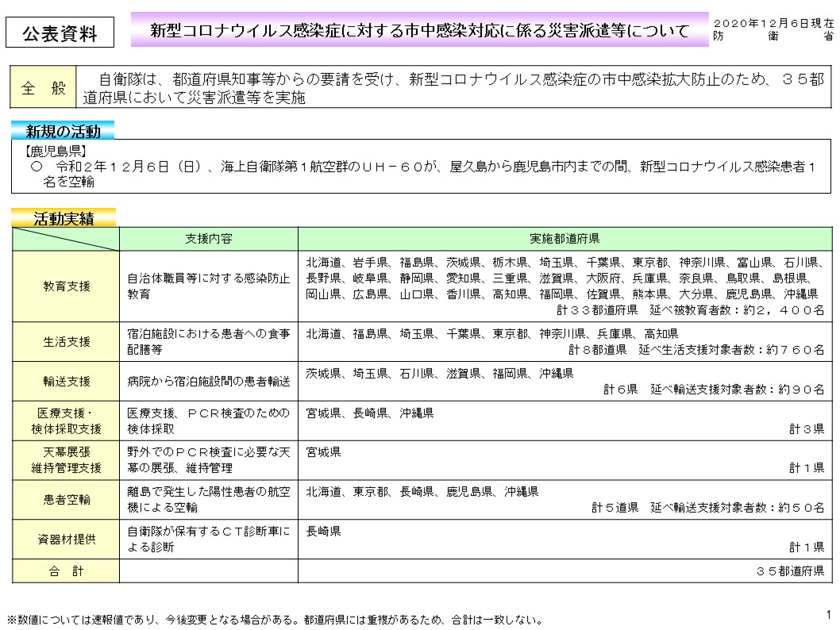
Task: Select the CT診断車による診断 cell
Action: tap(209, 539)
